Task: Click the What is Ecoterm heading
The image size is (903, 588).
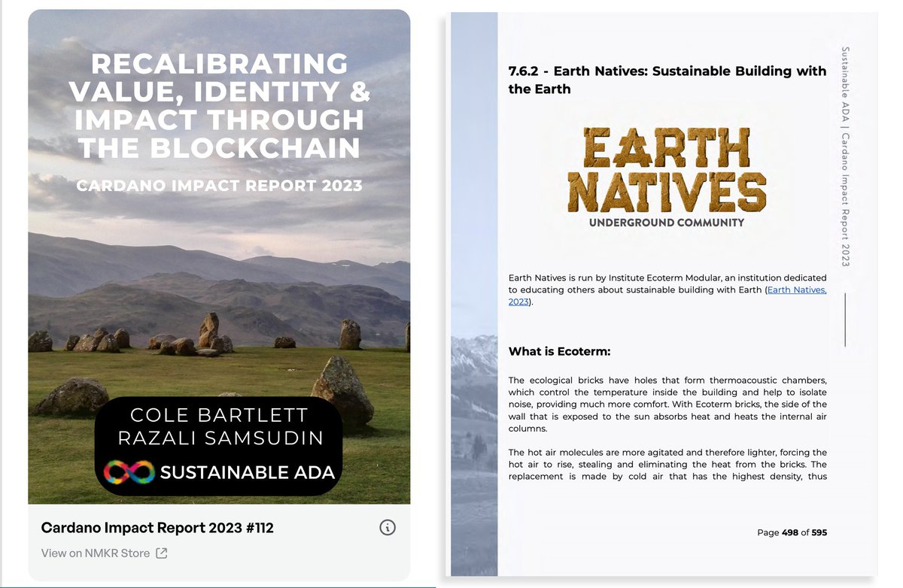Action: 560,351
